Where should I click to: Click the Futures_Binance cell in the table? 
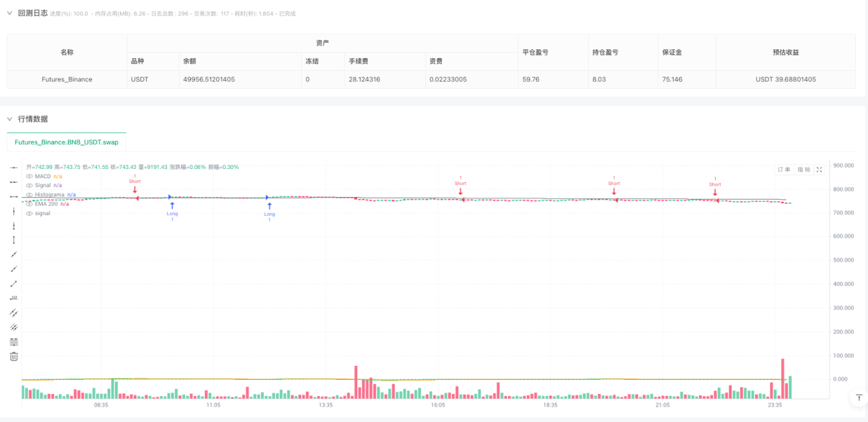67,79
